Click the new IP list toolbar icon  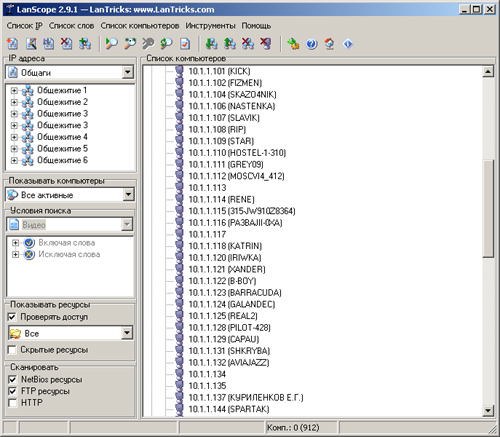(x=12, y=44)
